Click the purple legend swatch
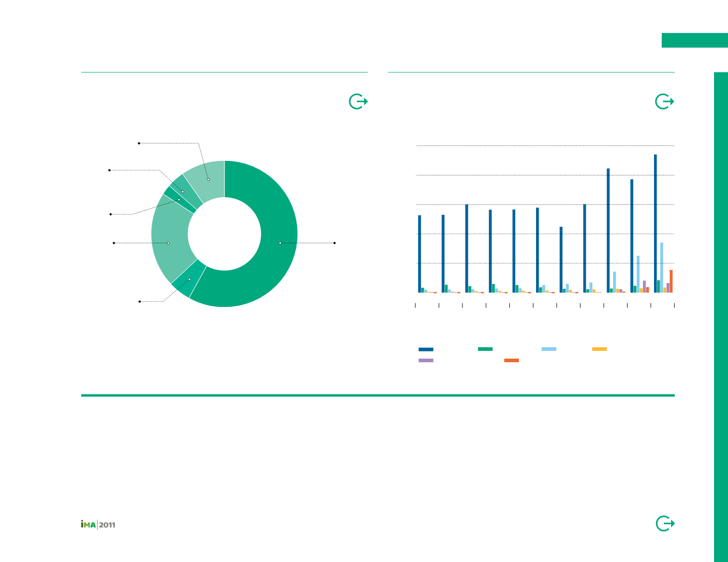 tap(426, 360)
